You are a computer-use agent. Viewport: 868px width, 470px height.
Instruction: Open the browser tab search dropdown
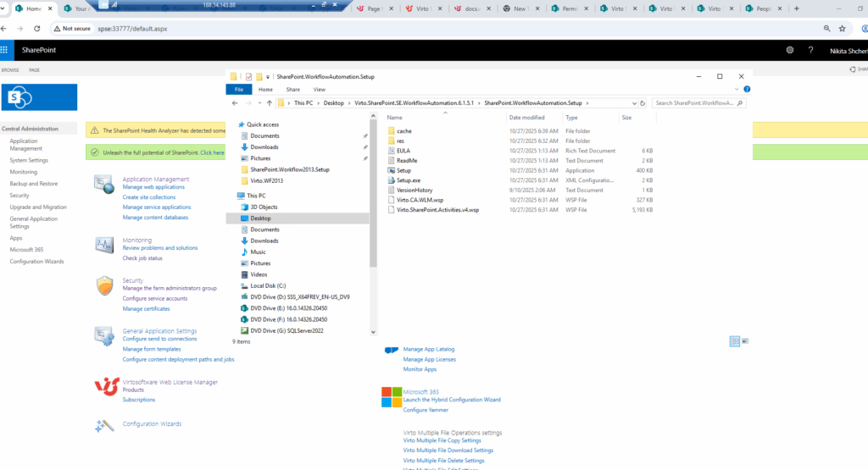coord(3,8)
